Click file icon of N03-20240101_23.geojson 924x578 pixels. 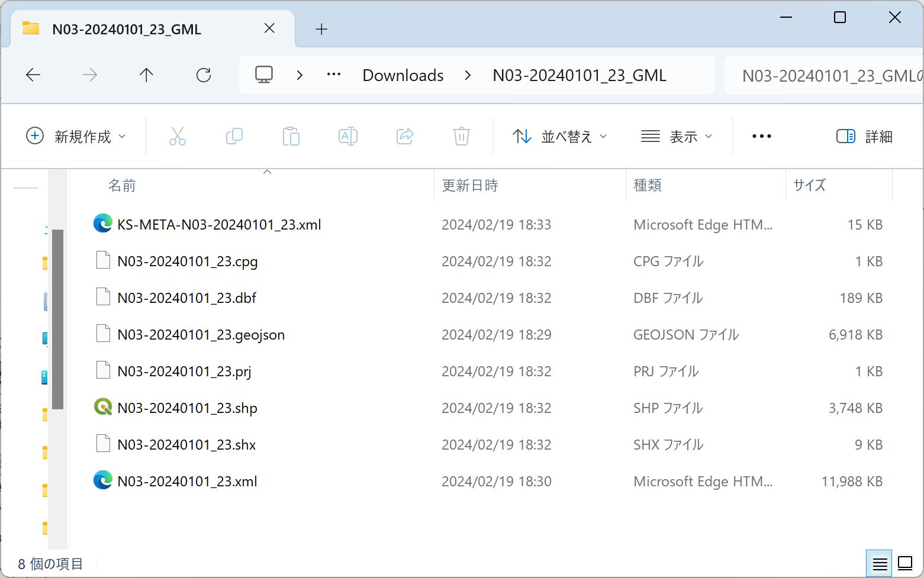103,334
